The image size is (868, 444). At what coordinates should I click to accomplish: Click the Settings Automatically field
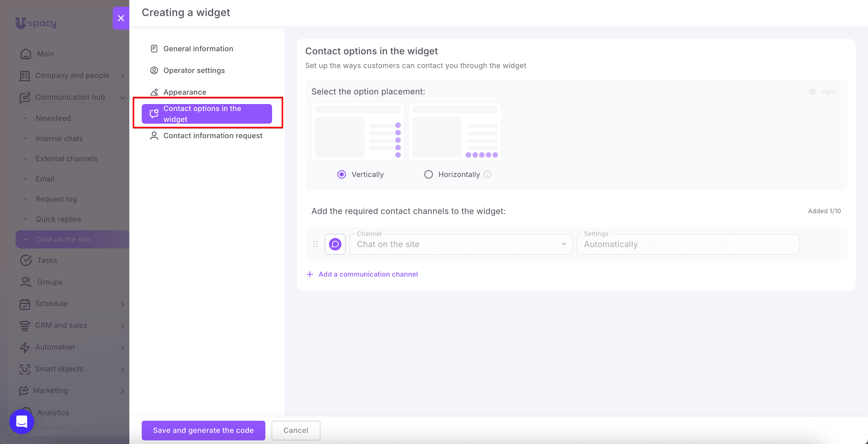688,244
